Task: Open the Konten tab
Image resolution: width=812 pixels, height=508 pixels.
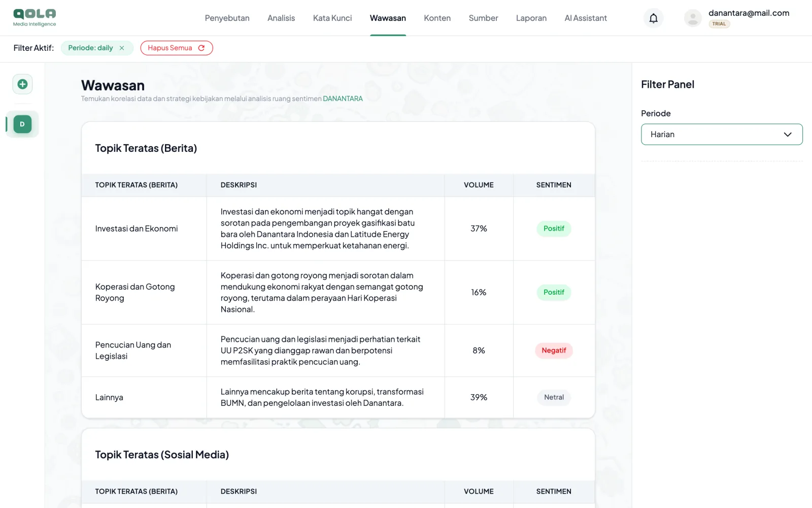Action: pos(437,18)
